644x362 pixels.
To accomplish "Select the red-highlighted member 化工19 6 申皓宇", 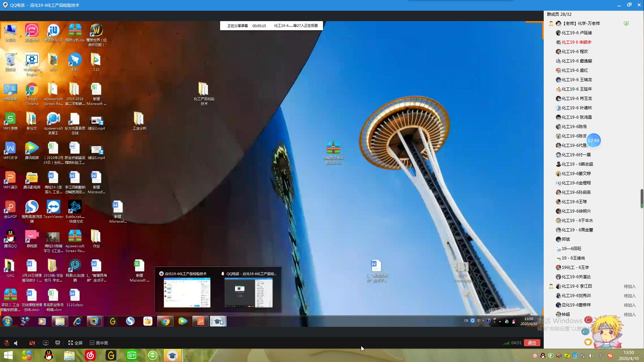I will (x=574, y=42).
